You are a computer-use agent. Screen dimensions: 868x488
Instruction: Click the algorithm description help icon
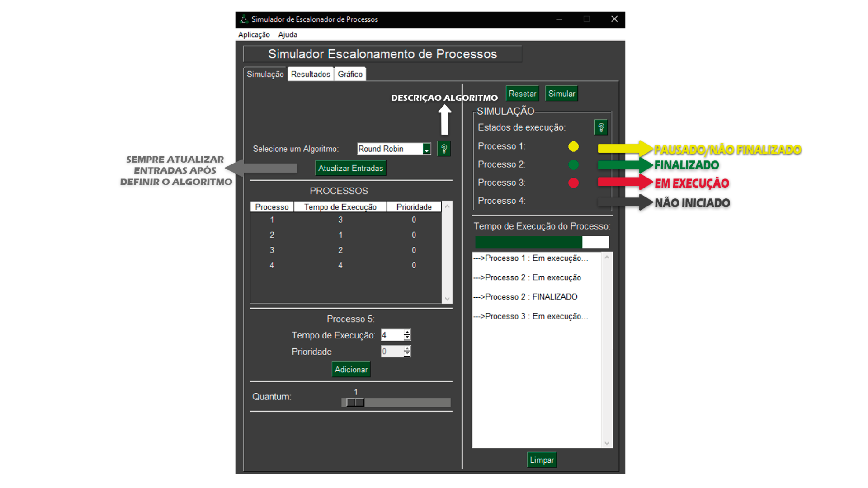(443, 149)
